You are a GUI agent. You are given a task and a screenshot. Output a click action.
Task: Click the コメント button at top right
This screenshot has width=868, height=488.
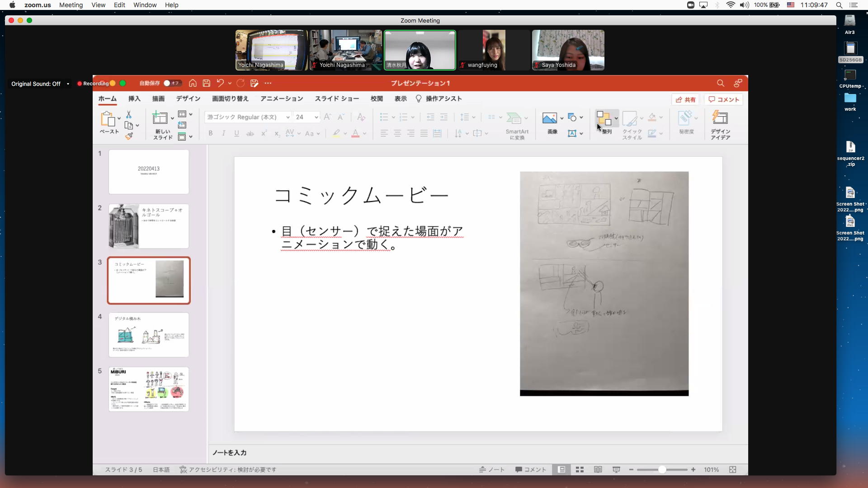(x=723, y=99)
